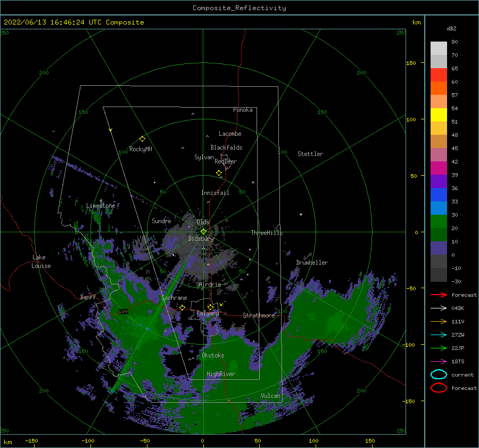The height and width of the screenshot is (448, 479).
Task: Click the white 04DK arrow in legend
Action: tap(439, 308)
